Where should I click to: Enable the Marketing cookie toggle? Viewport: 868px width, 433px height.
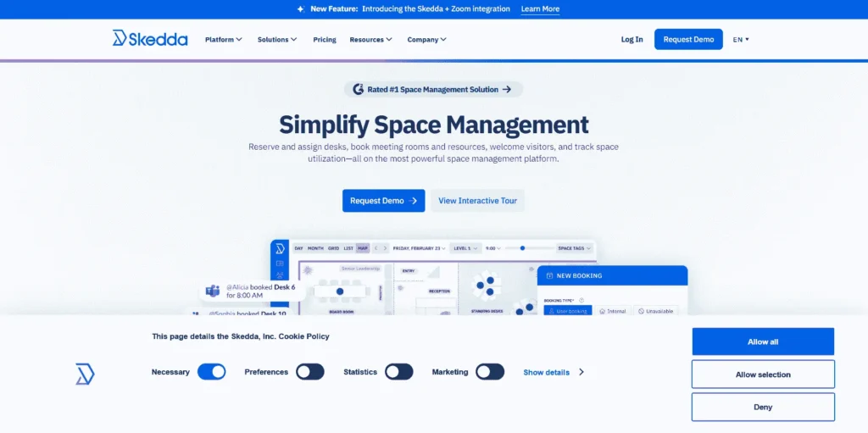click(x=489, y=372)
